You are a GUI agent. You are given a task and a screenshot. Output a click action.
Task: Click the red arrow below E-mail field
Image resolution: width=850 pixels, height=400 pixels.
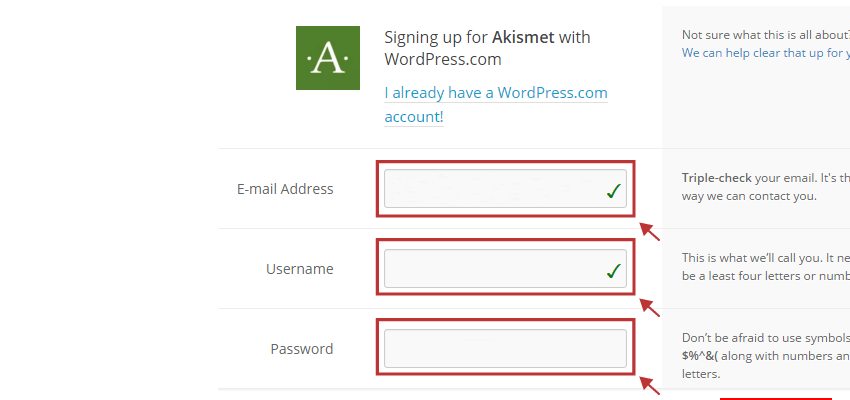(x=650, y=231)
